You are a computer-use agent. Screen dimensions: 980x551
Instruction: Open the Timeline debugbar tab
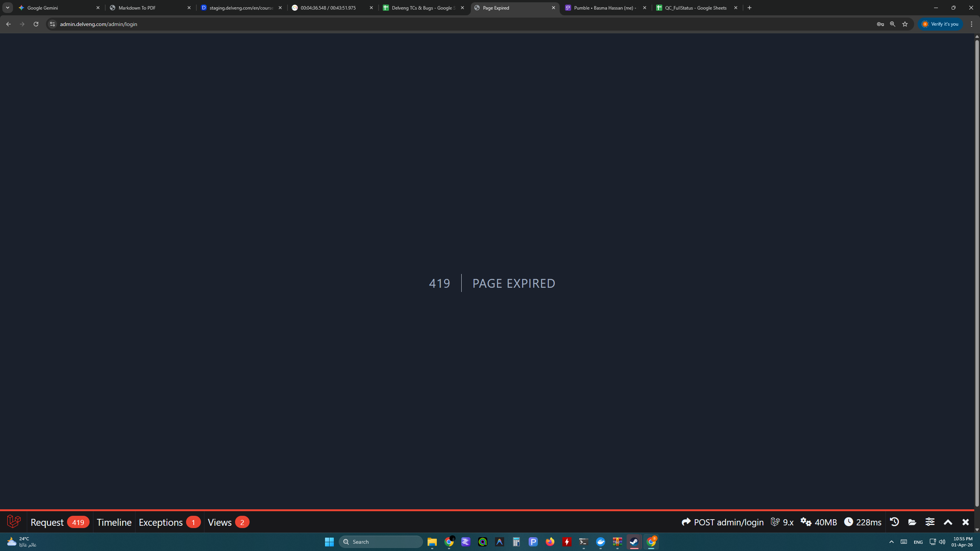[114, 522]
